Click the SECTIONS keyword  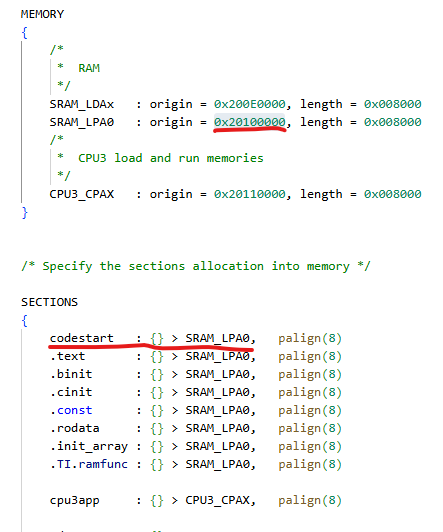[x=50, y=302]
